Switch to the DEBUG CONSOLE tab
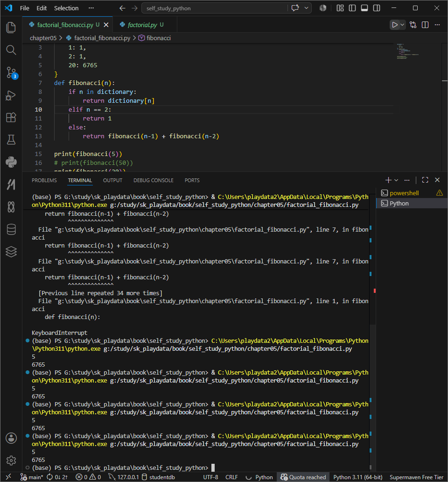This screenshot has height=482, width=448. tap(154, 180)
